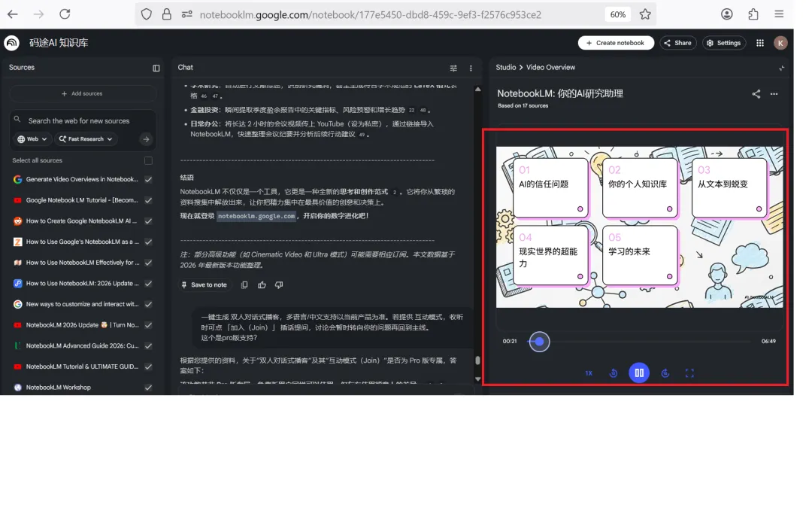This screenshot has width=812, height=508.
Task: Enter fullscreen video mode
Action: [689, 373]
